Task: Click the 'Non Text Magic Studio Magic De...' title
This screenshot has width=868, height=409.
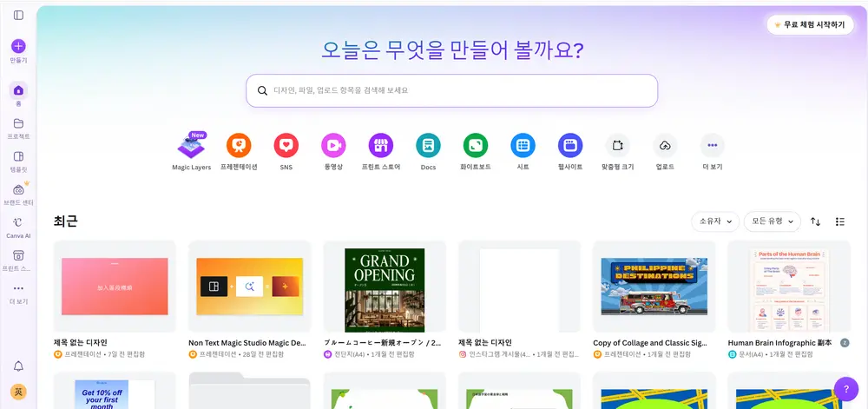Action: (x=247, y=343)
